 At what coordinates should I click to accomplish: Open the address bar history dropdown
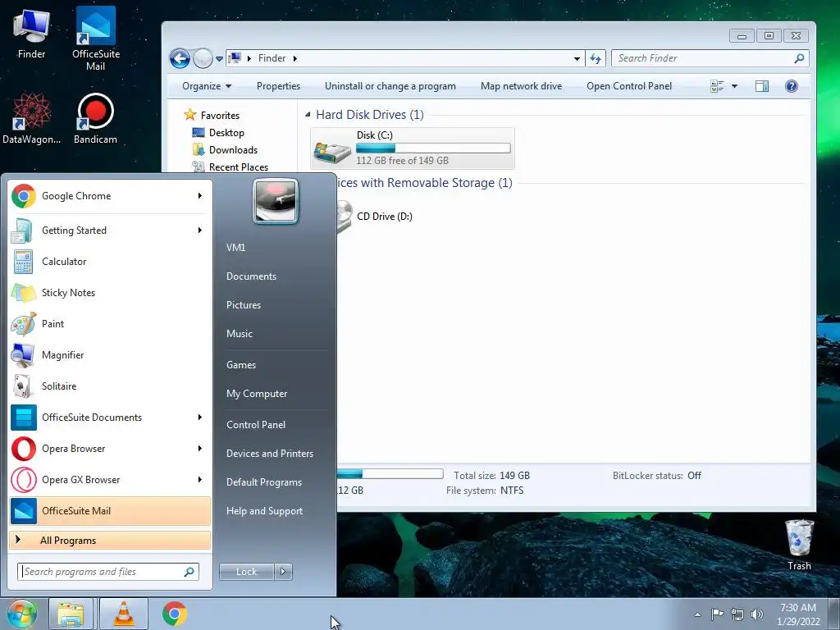pos(577,58)
